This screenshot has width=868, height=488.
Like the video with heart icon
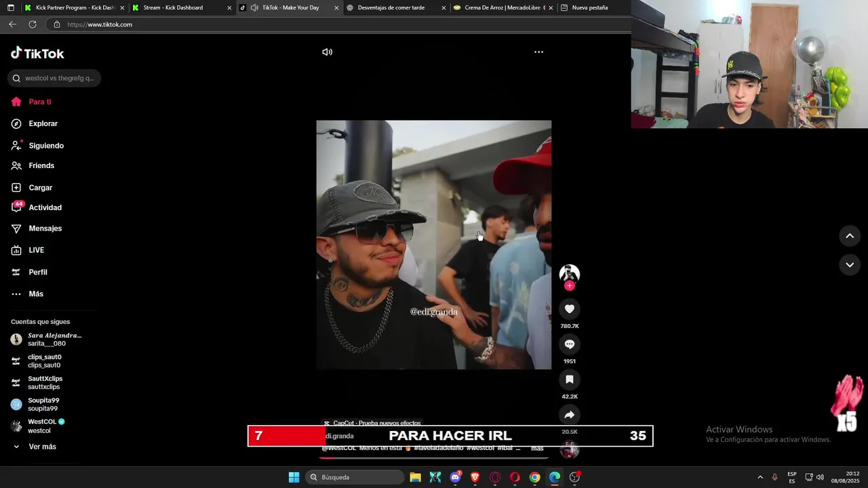(570, 309)
